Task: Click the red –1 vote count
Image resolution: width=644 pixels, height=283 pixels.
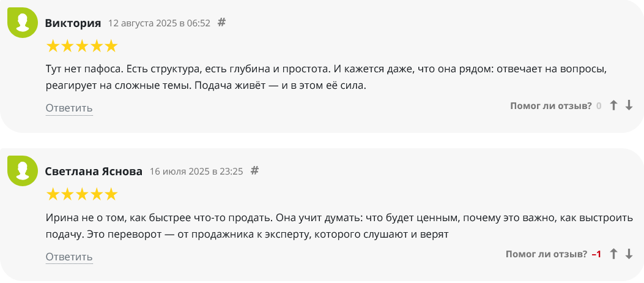Action: (x=596, y=254)
